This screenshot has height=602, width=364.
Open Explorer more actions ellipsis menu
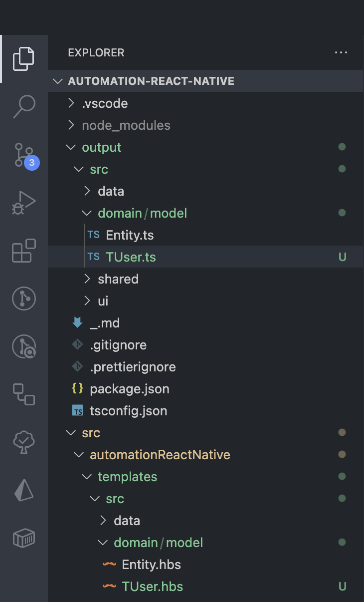[341, 52]
